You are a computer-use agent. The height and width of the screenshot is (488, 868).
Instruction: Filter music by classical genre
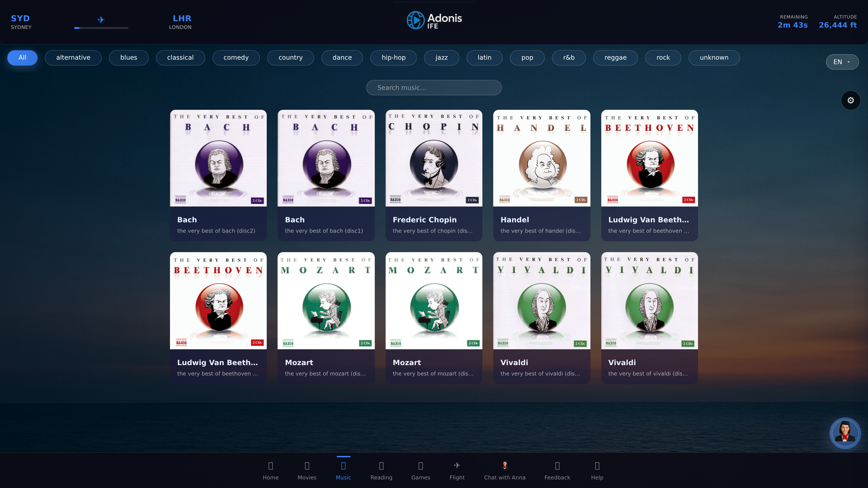pyautogui.click(x=180, y=58)
